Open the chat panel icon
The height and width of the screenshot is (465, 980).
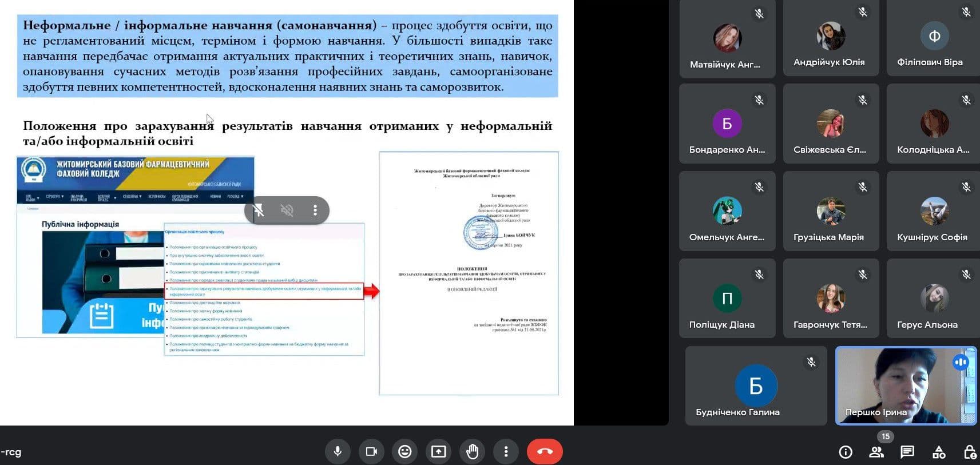tap(907, 452)
